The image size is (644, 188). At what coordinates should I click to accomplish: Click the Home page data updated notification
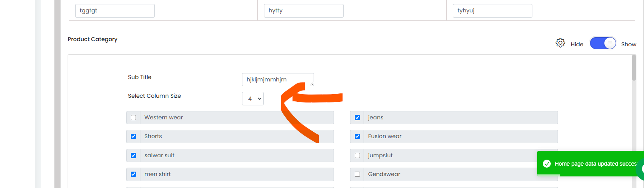[x=590, y=163]
